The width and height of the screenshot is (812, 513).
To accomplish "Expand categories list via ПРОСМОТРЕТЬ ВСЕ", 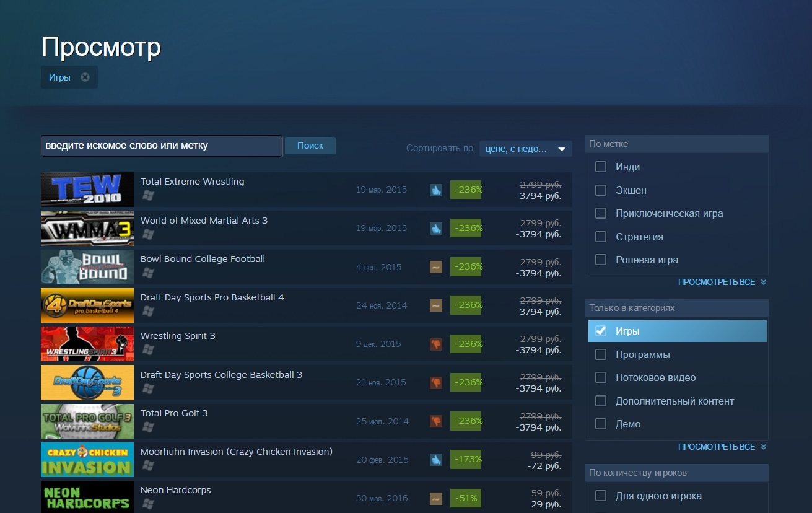I will coord(722,447).
